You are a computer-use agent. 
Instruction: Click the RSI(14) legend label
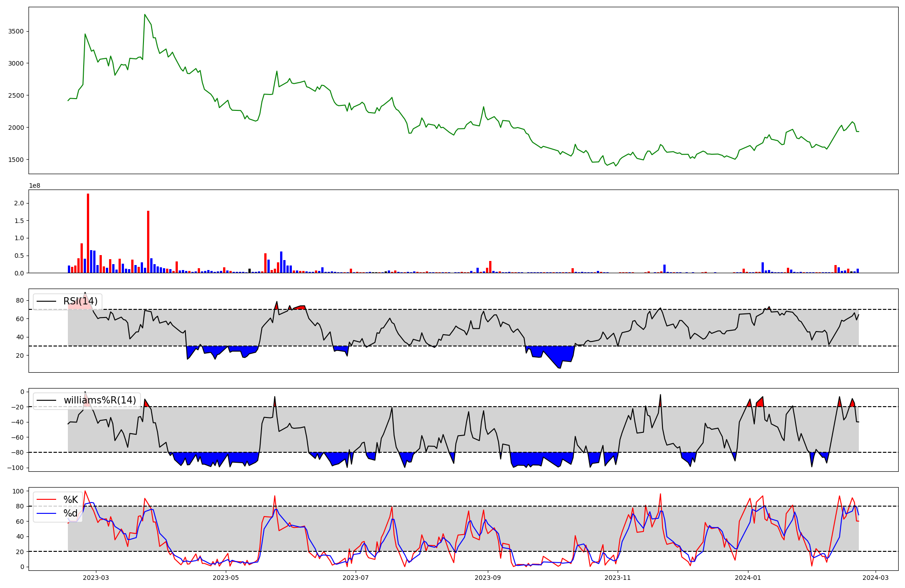click(x=80, y=301)
